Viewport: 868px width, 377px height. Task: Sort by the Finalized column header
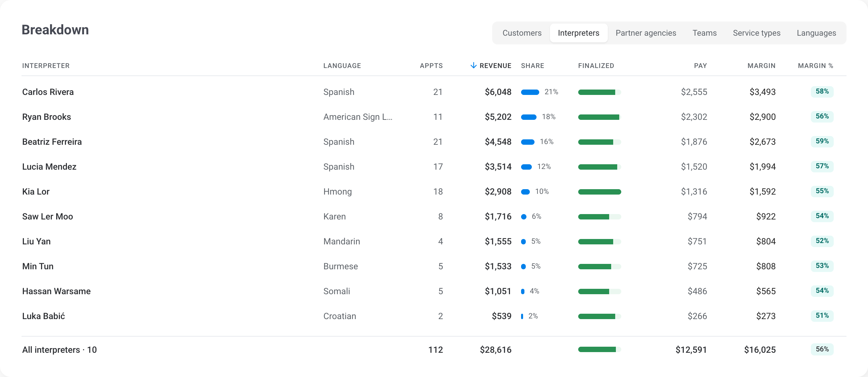(596, 66)
